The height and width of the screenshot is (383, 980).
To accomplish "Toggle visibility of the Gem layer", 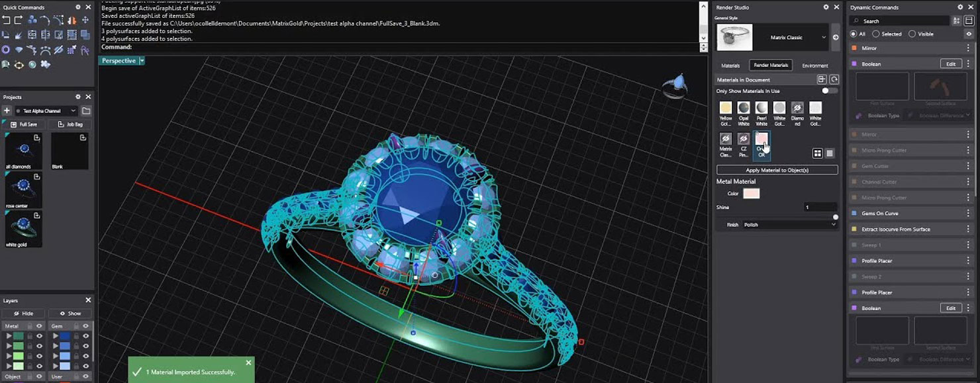I will pos(85,326).
